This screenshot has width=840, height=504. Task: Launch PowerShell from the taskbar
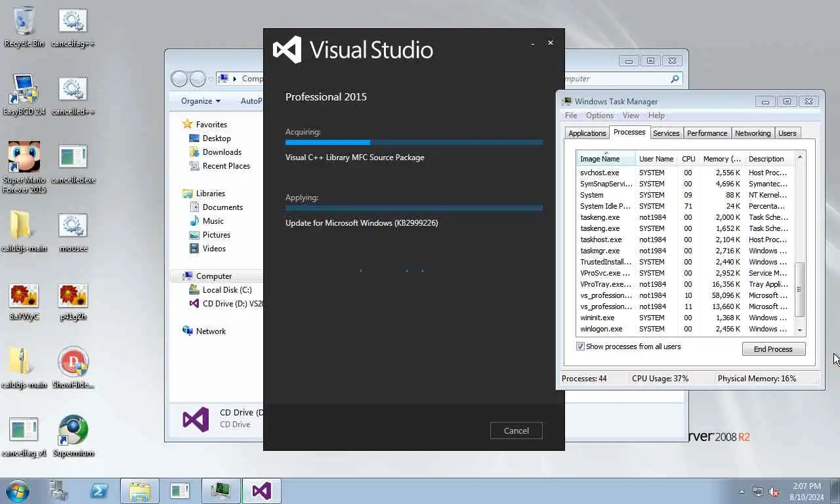click(x=99, y=491)
